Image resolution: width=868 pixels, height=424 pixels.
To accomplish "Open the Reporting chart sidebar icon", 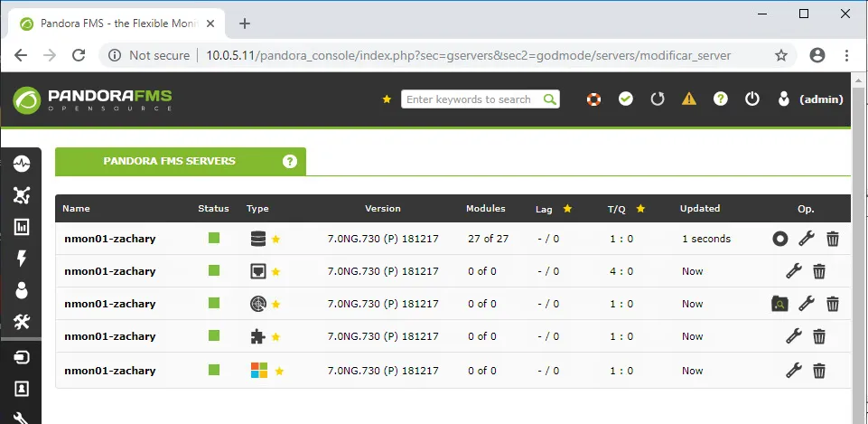I will (22, 227).
